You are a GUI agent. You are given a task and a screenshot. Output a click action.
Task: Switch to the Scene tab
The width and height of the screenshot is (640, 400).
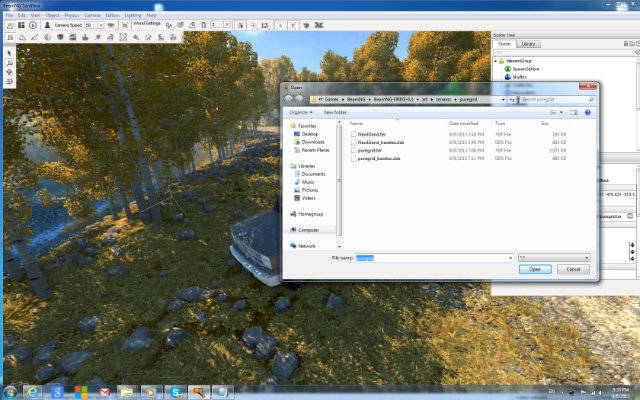pos(504,44)
